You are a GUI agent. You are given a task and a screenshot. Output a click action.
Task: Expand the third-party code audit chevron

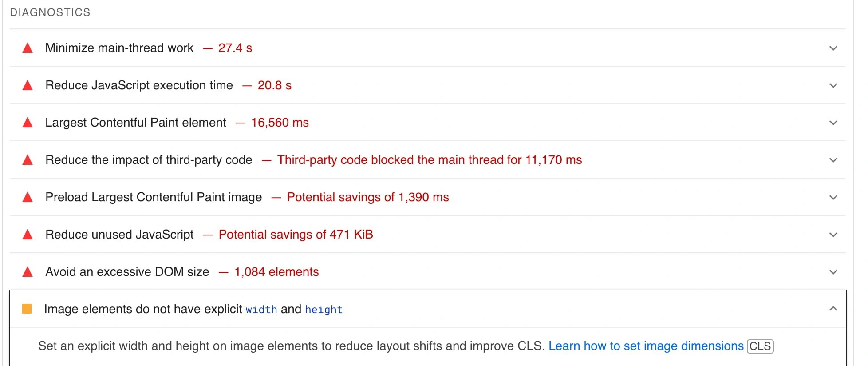click(833, 160)
